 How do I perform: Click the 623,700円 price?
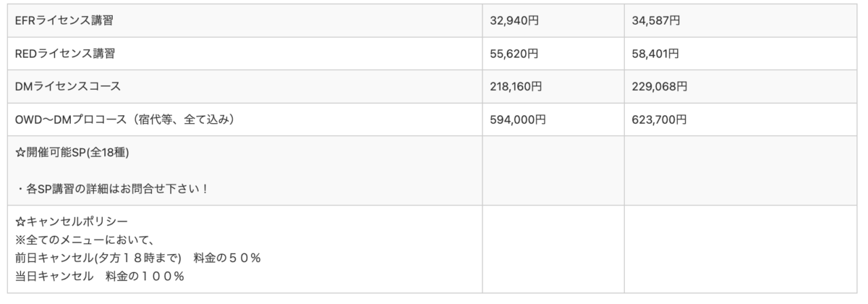(660, 119)
